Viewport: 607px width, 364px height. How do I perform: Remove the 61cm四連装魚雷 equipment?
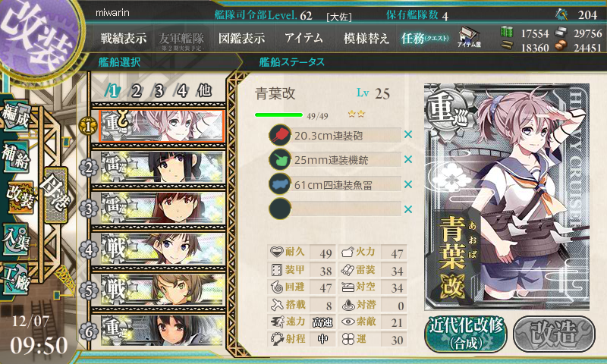[x=408, y=184]
